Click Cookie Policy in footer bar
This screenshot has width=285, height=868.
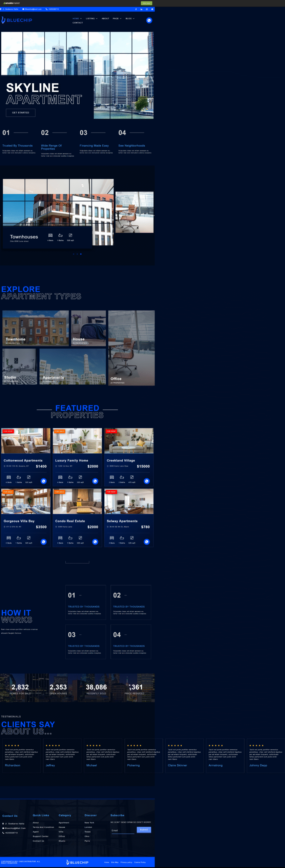coord(140,862)
